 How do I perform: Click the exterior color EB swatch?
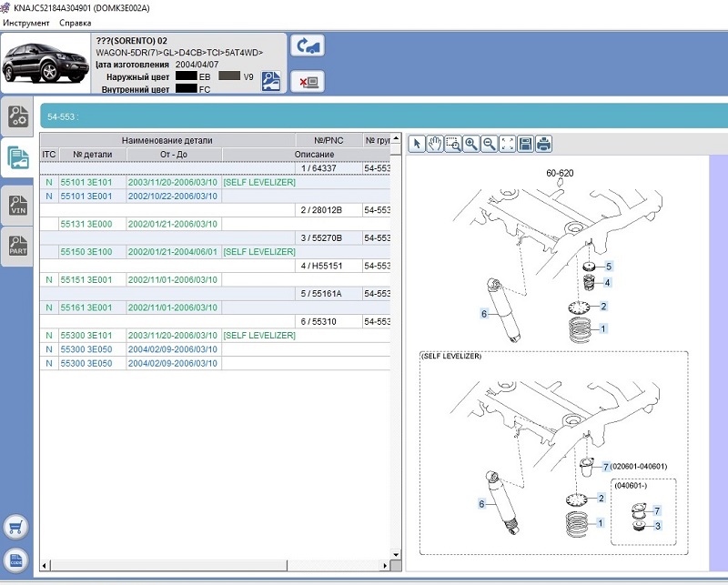coord(187,77)
